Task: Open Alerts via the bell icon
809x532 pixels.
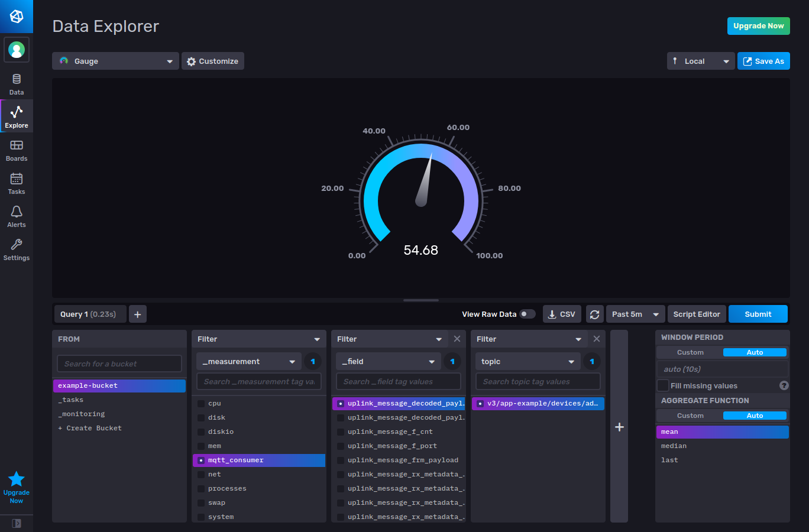Action: pos(16,216)
